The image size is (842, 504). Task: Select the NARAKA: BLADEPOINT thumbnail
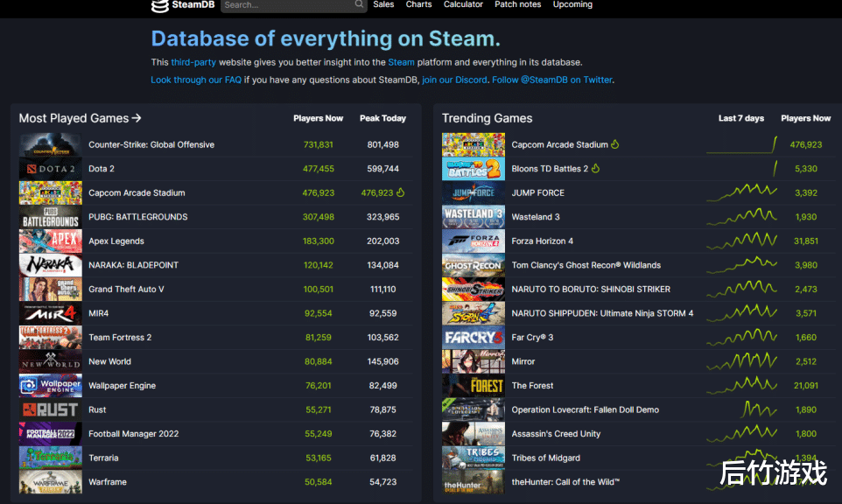(x=51, y=265)
